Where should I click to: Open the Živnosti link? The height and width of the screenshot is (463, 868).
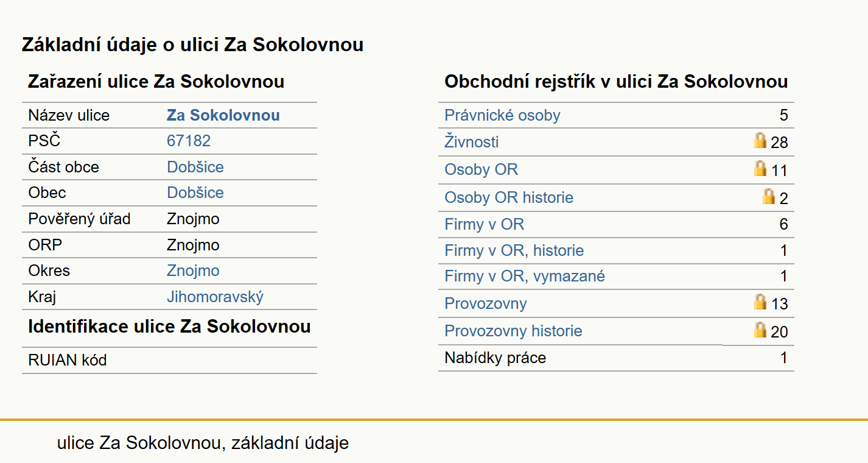point(472,143)
